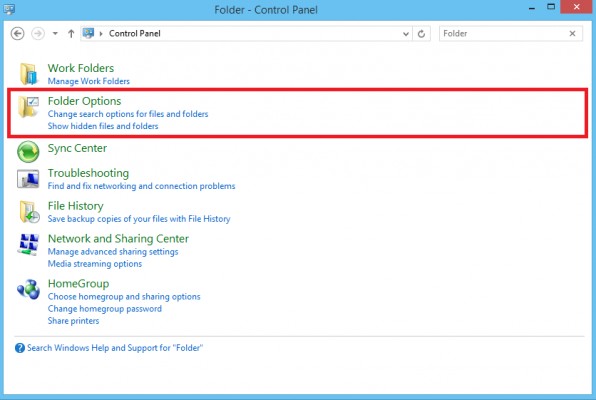Open Network and Sharing Center heading
Viewport: 596px width, 400px height.
click(x=118, y=239)
